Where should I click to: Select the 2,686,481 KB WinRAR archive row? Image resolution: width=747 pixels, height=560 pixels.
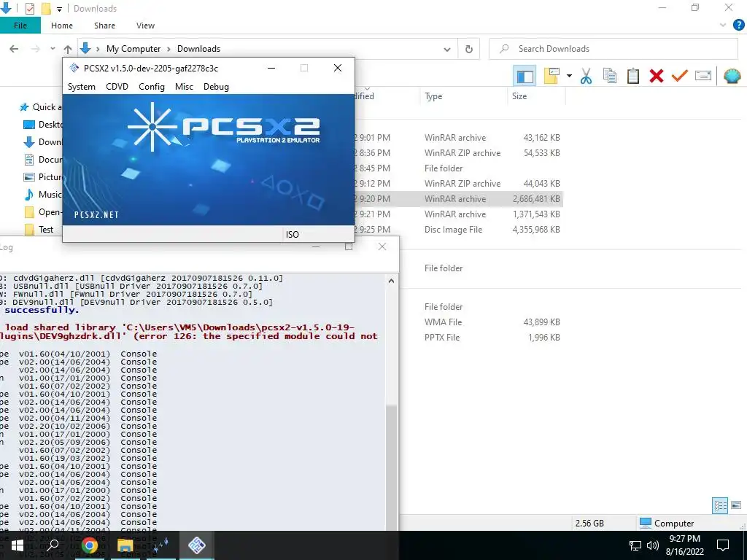[x=458, y=198]
